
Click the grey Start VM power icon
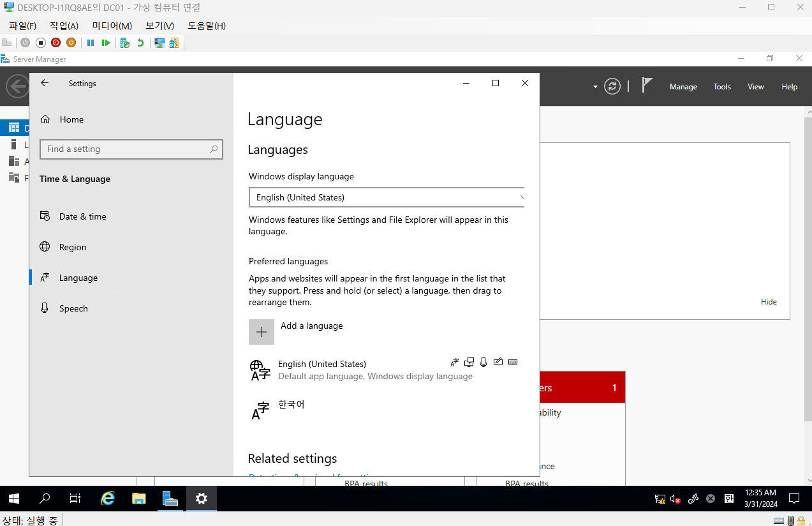coord(25,43)
